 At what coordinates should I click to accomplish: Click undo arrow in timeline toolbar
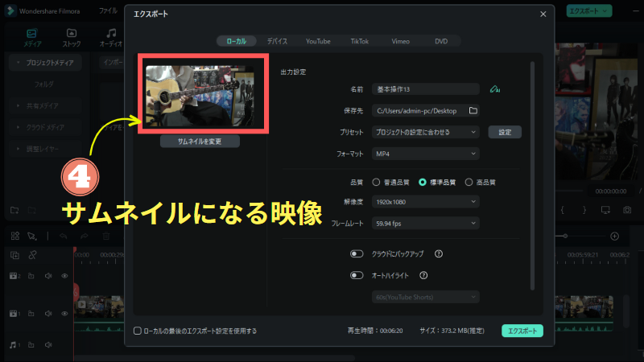(x=64, y=236)
